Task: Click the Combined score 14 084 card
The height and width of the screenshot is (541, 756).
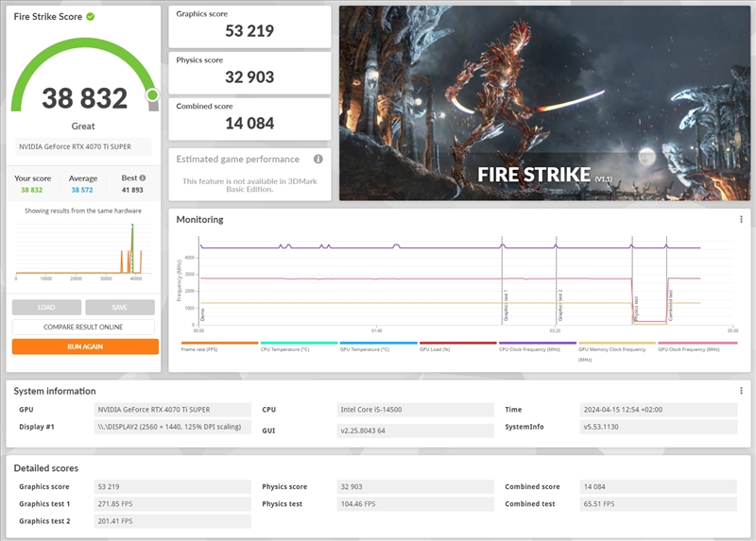Action: 249,119
